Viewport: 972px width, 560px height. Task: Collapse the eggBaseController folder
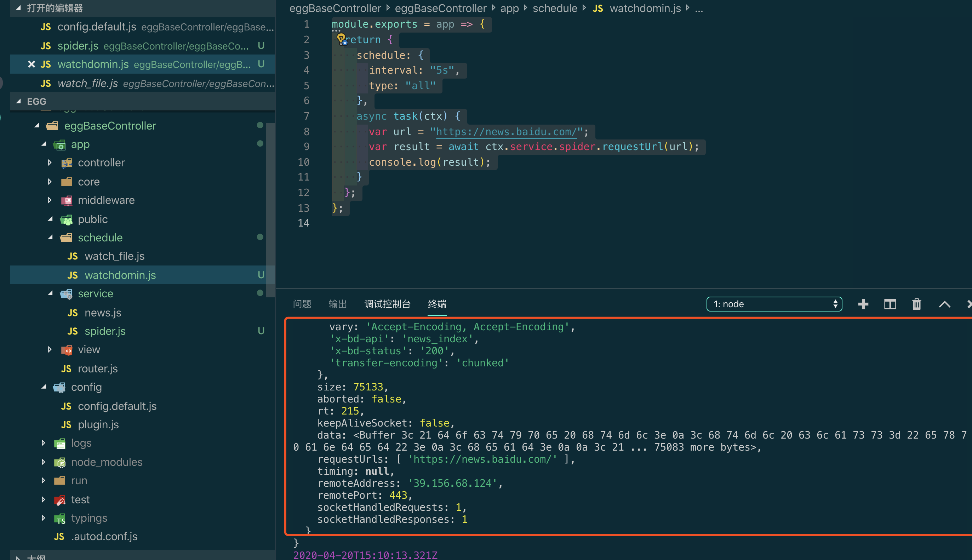[x=37, y=126]
